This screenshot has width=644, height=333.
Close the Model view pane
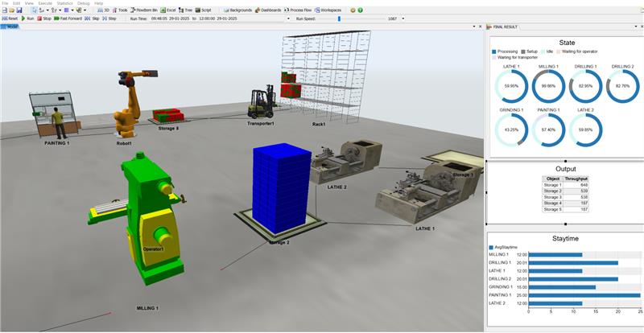pyautogui.click(x=481, y=27)
